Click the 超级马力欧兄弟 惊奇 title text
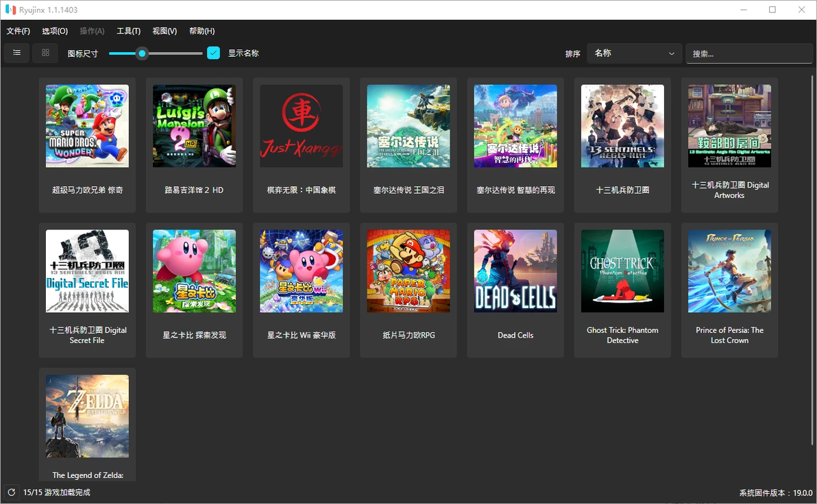Screen dimensions: 817x504 (87, 190)
